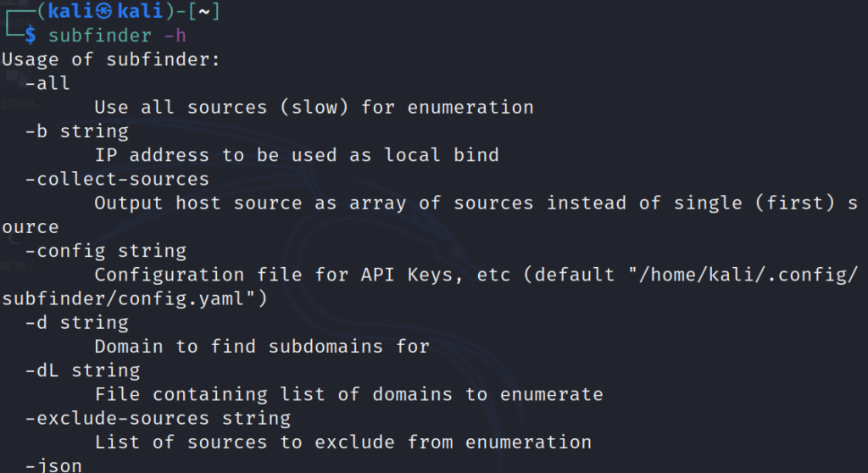The image size is (868, 473).
Task: Click the '-collect-sources' flag text
Action: [x=117, y=179]
